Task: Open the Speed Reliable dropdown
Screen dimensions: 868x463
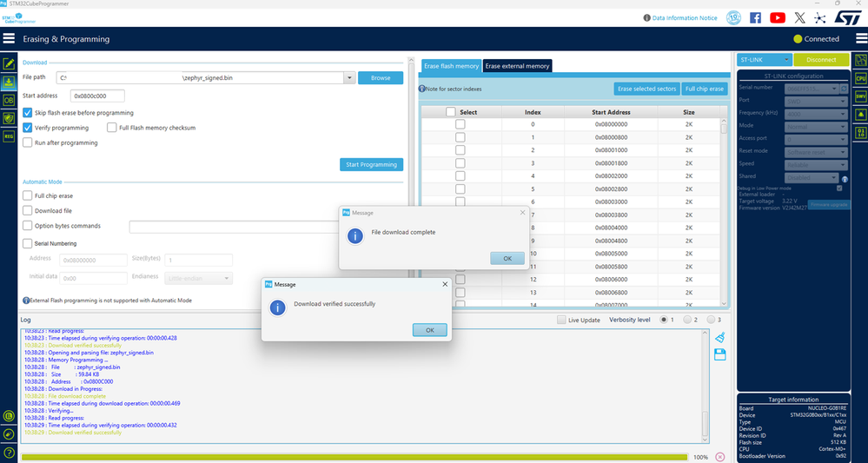Action: pos(816,164)
